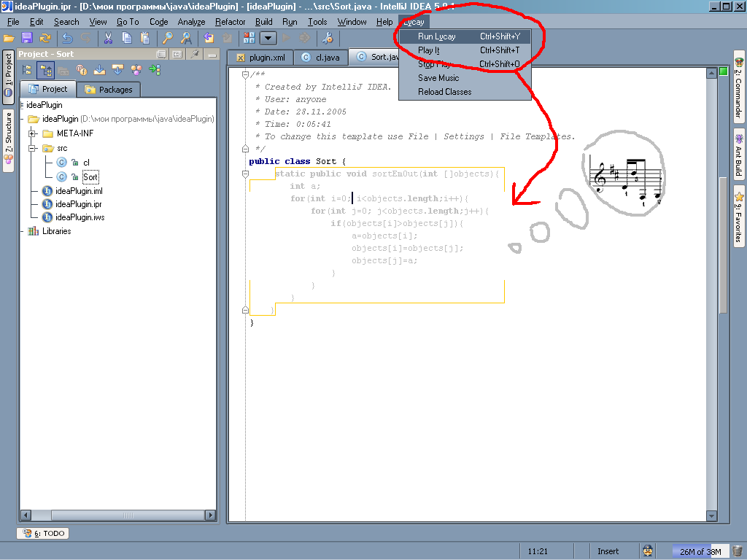This screenshot has height=560, width=747.
Task: Click the Find magnifier icon
Action: pos(167,38)
